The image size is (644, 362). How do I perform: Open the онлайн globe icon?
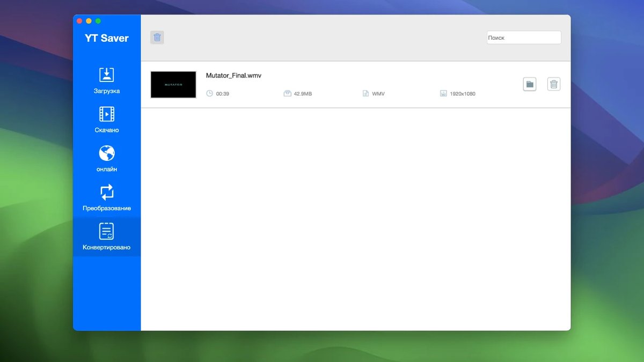click(x=107, y=153)
